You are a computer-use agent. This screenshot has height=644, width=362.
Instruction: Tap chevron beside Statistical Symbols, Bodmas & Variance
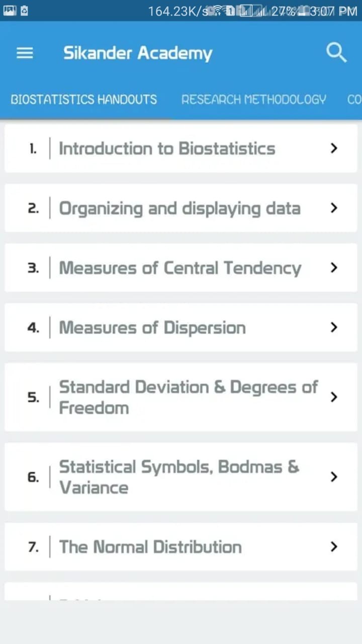[x=333, y=477]
